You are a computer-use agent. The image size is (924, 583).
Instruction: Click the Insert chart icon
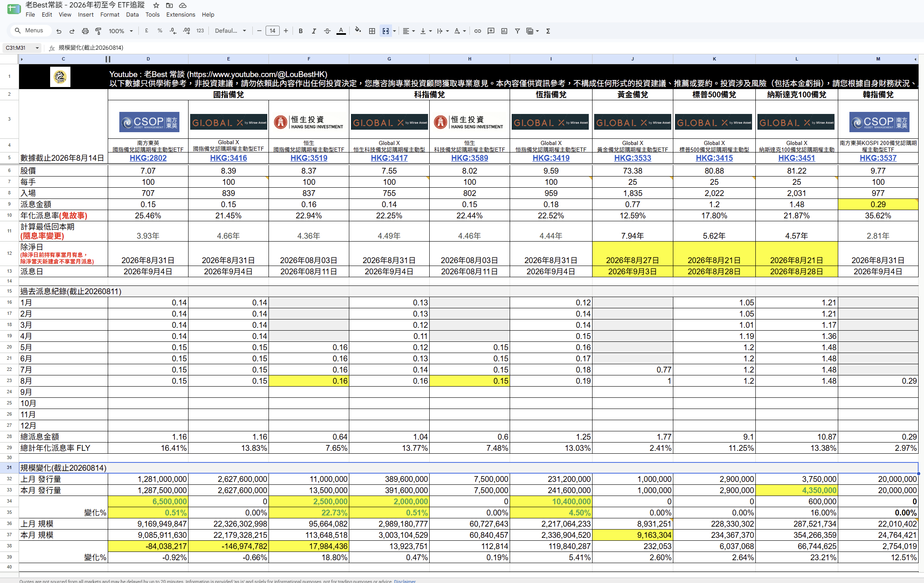[504, 31]
